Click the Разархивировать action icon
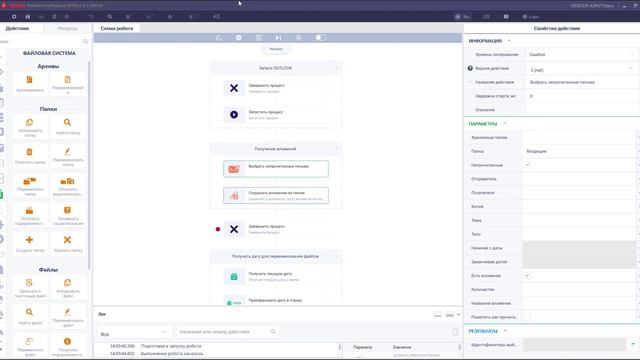 coord(67,80)
